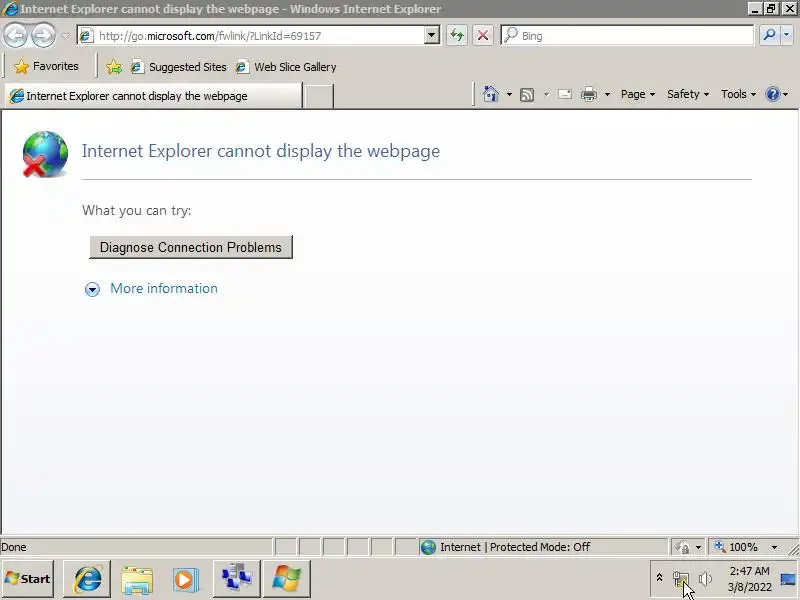Select the 'Internet Explorer cannot display' tab

click(x=153, y=96)
